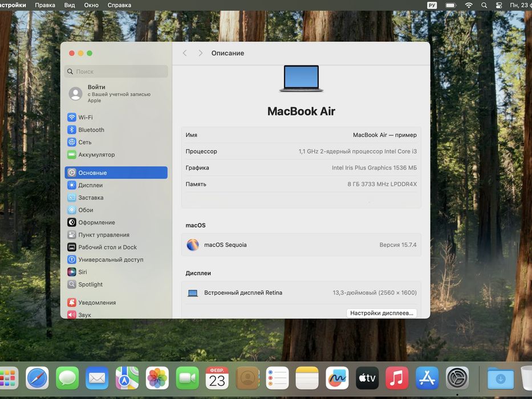Open Freeform app in the Dock

pos(337,377)
